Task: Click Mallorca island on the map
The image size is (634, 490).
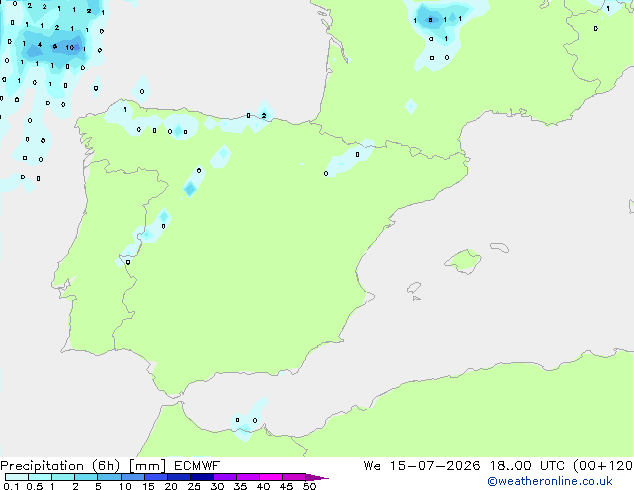Action: click(x=464, y=261)
